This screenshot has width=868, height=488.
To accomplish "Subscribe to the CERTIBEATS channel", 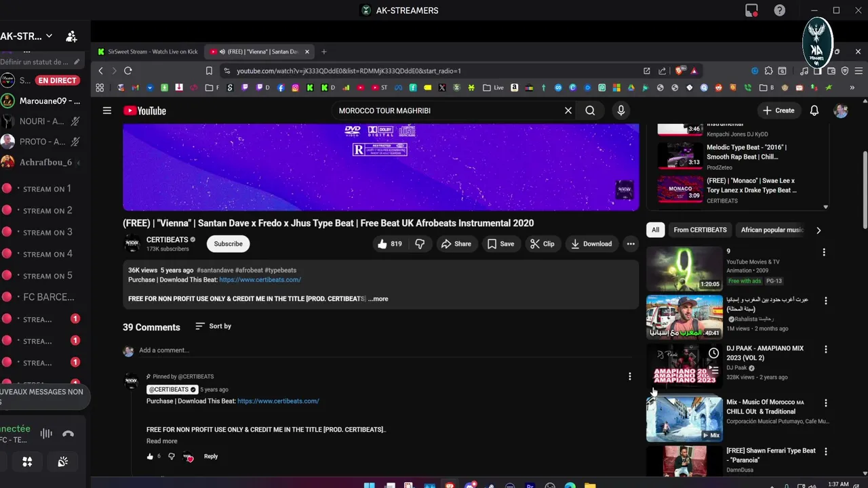I will tap(228, 244).
